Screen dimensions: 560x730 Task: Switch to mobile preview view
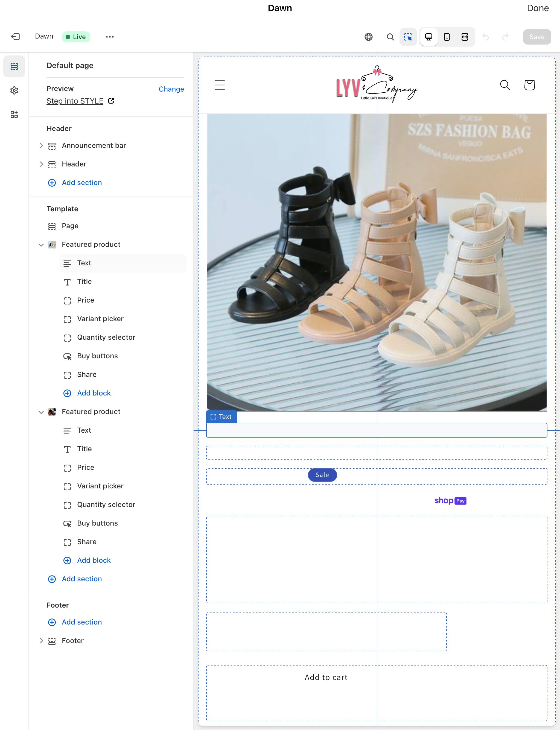[447, 37]
